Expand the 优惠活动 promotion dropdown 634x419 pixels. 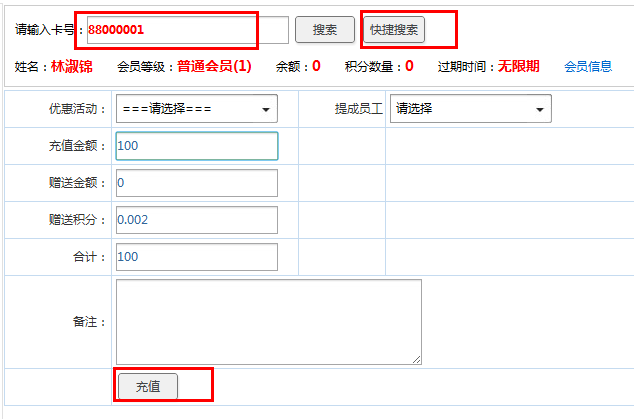pos(196,109)
